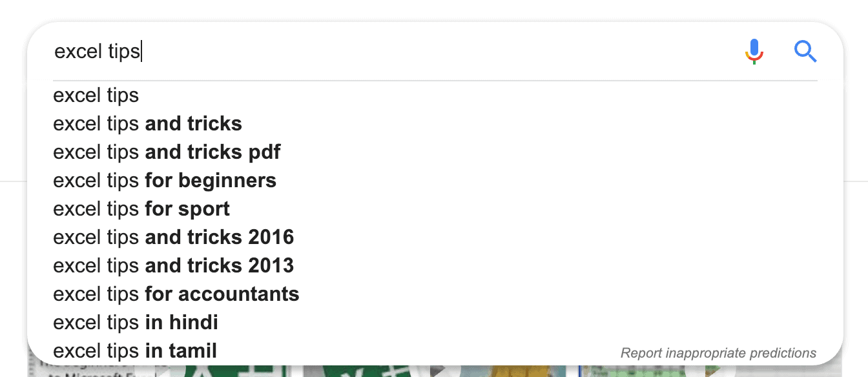Screen dimensions: 868x377
Task: Choose the 'excel tips and tricks' suggestion
Action: tap(148, 124)
